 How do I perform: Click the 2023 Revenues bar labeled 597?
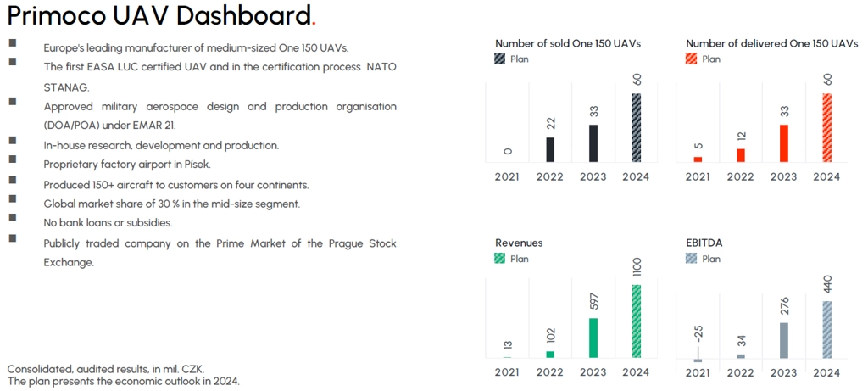tap(593, 338)
